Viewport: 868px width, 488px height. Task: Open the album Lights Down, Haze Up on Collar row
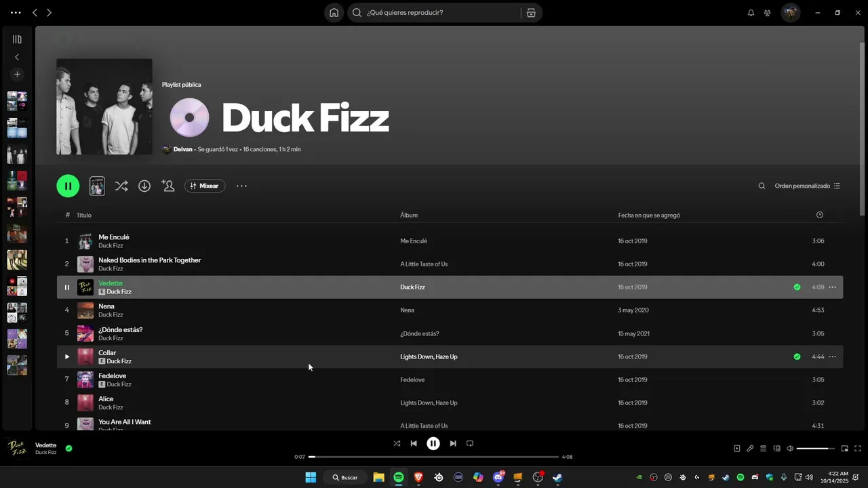pyautogui.click(x=429, y=357)
